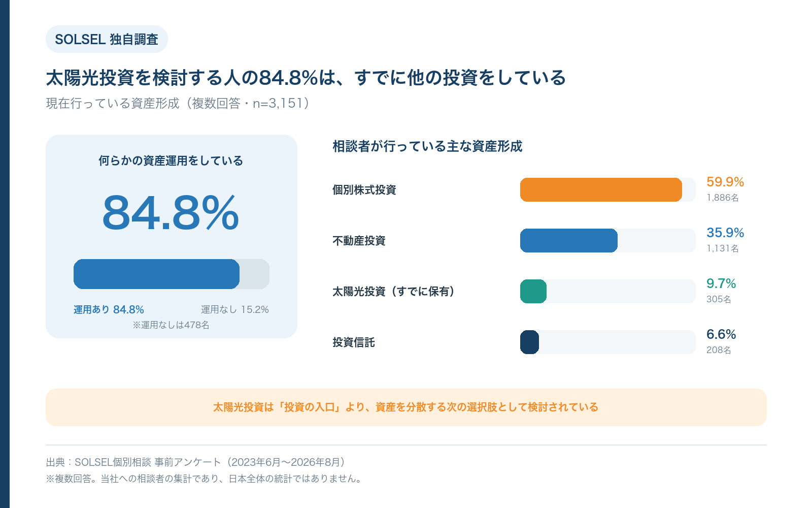Click the 運用あり 84.8% label
Viewport: 812px width, 508px height.
click(x=109, y=309)
